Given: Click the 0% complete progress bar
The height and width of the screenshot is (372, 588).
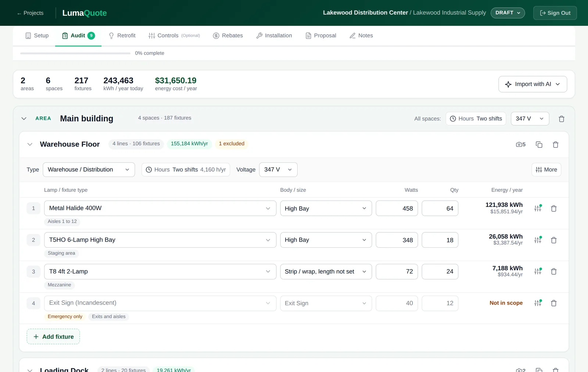Looking at the screenshot, I should click(x=75, y=53).
